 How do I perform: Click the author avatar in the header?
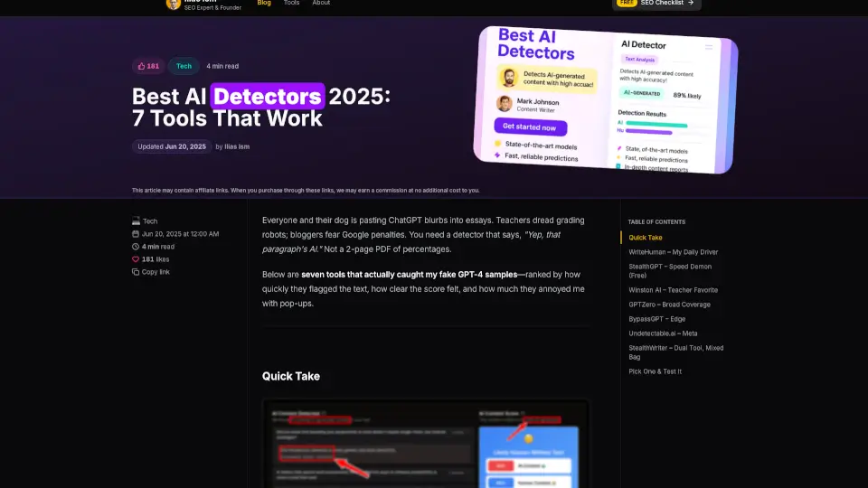[174, 4]
